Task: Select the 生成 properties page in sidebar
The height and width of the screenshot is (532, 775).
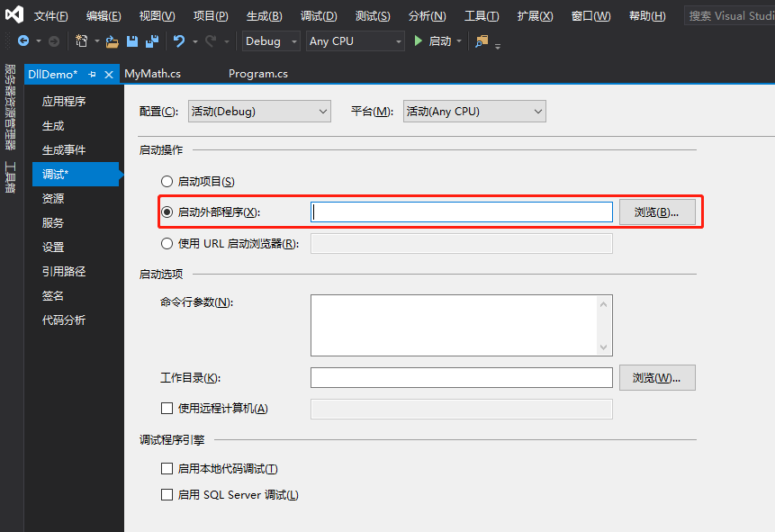Action: [x=53, y=126]
